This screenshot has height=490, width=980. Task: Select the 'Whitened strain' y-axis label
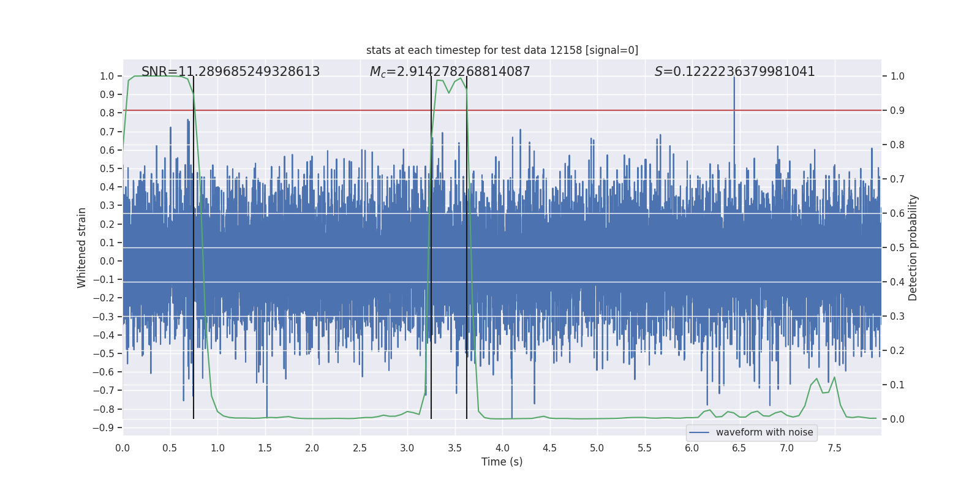(82, 247)
